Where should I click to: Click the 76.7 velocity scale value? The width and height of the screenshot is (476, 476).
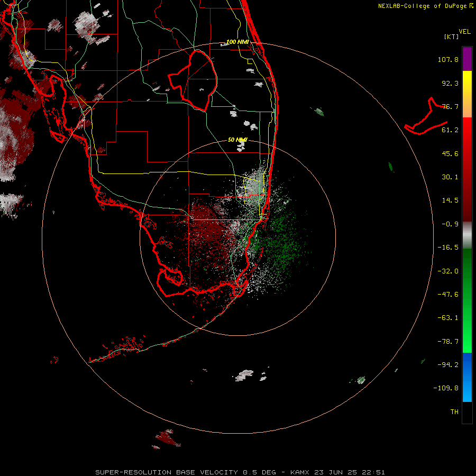coord(450,106)
